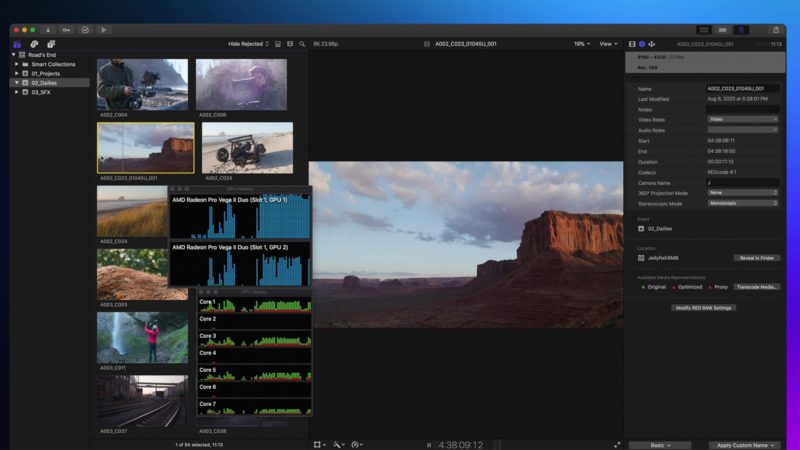Click the Camera Name field
The height and width of the screenshot is (450, 800).
(x=743, y=183)
